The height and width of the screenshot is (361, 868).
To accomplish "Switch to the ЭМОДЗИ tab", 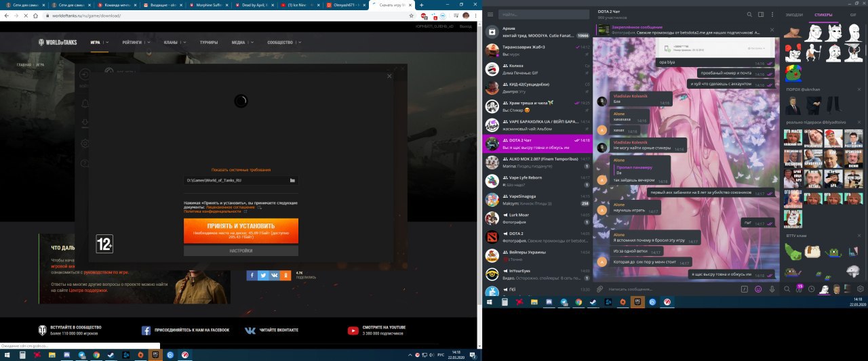I will click(x=793, y=14).
